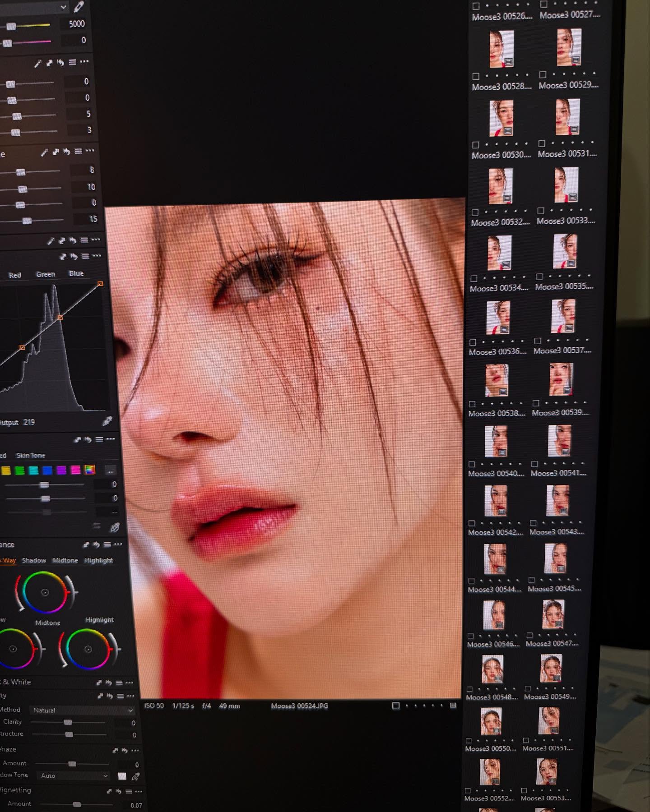Reset the panel containing the 0, 0, 5, 3 sliders

(60, 62)
